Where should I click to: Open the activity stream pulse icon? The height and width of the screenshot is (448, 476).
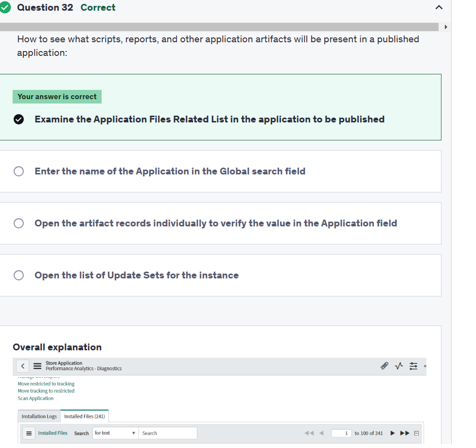(x=399, y=366)
